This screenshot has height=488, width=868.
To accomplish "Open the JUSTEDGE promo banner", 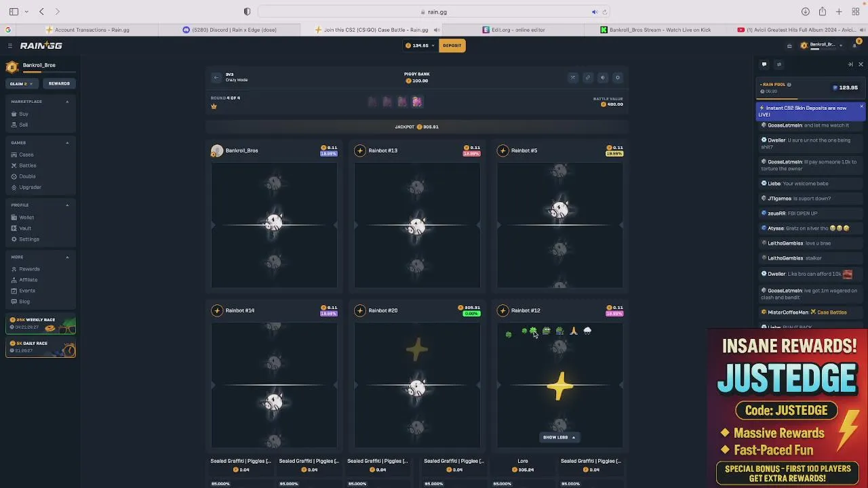I will [x=787, y=409].
